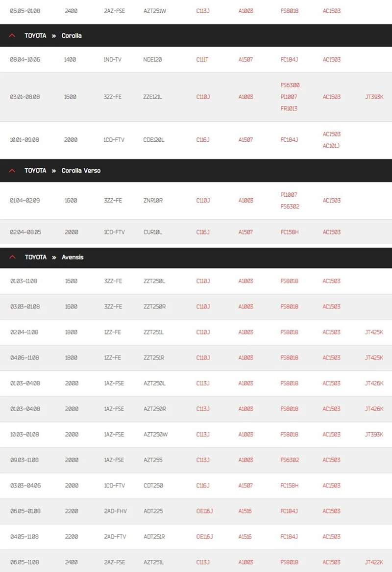Open FS6302 link in the ZNR10R row
392x572 pixels.
click(x=290, y=206)
